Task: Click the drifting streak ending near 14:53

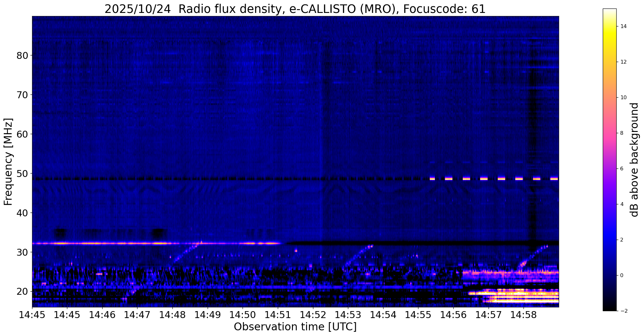Action: 358,256
